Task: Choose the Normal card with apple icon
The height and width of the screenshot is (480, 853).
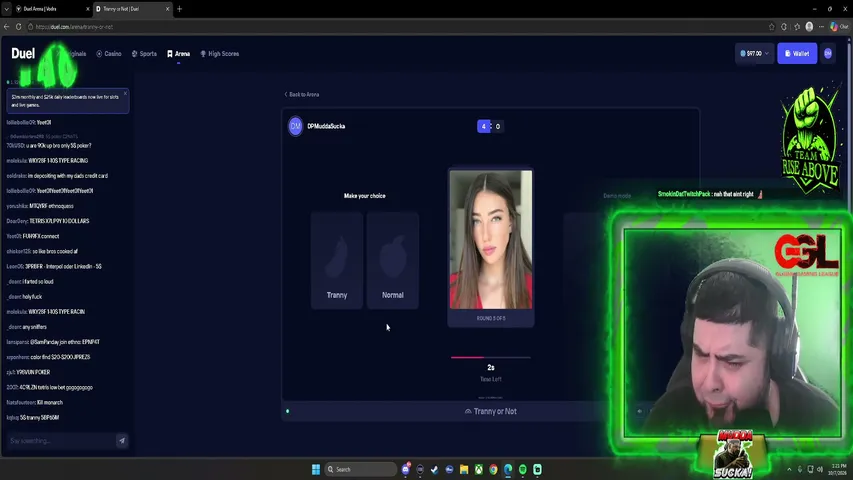Action: (x=393, y=261)
